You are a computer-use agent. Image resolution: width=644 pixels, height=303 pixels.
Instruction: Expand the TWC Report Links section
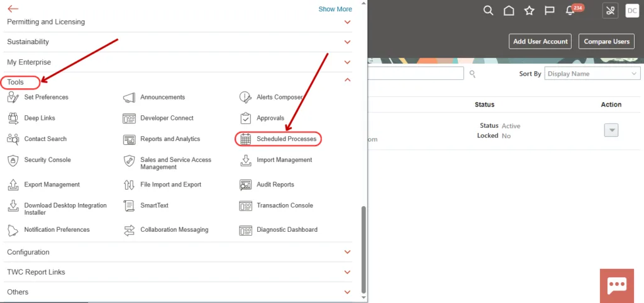347,272
